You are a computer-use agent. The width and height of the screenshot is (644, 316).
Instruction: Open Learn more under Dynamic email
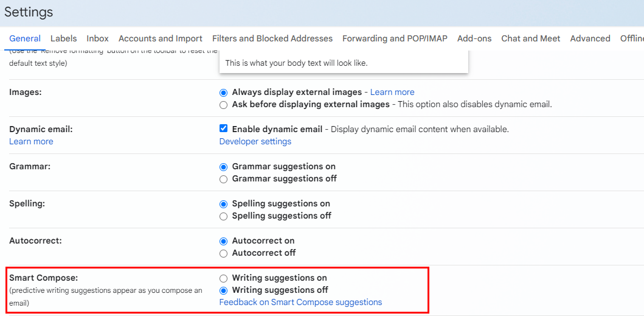click(x=31, y=141)
